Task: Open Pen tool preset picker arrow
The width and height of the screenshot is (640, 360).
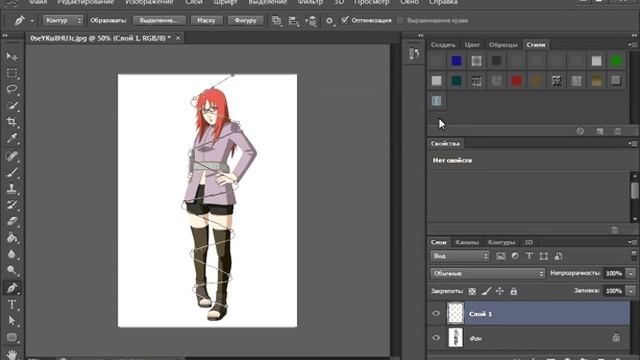Action: [x=32, y=20]
